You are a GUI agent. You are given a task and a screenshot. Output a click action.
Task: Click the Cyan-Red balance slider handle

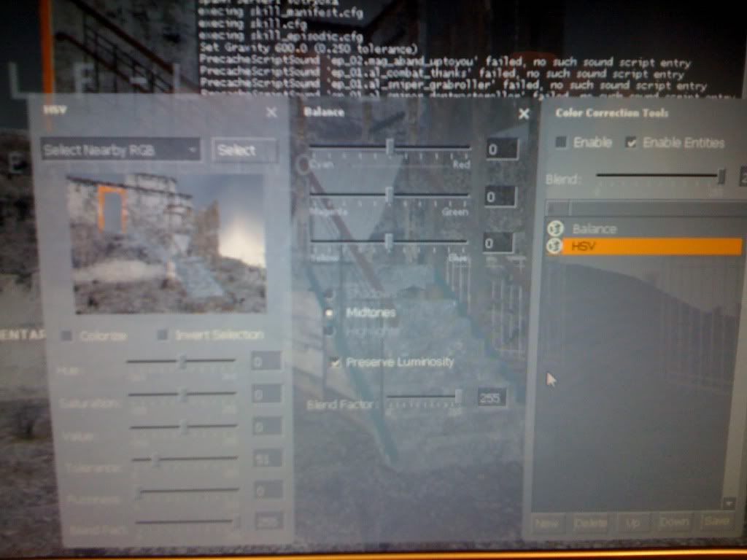coord(390,147)
